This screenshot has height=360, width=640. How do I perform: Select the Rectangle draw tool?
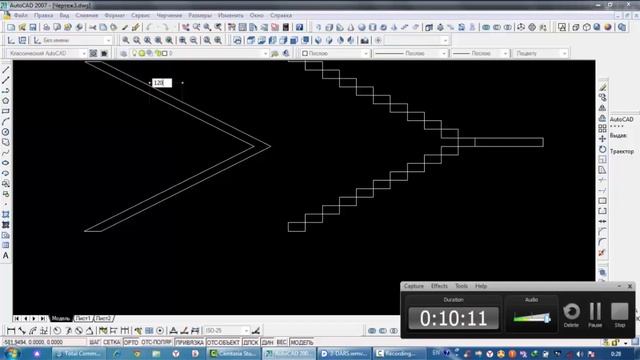pos(6,111)
